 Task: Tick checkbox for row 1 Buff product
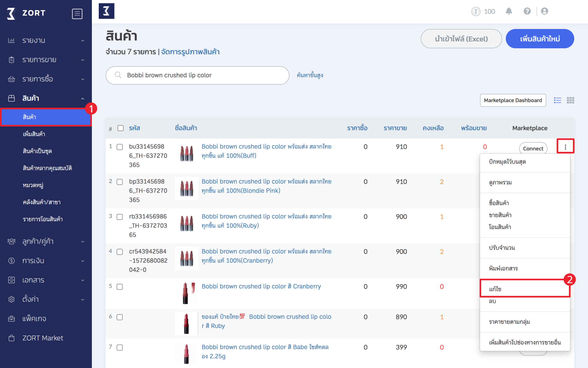click(120, 147)
